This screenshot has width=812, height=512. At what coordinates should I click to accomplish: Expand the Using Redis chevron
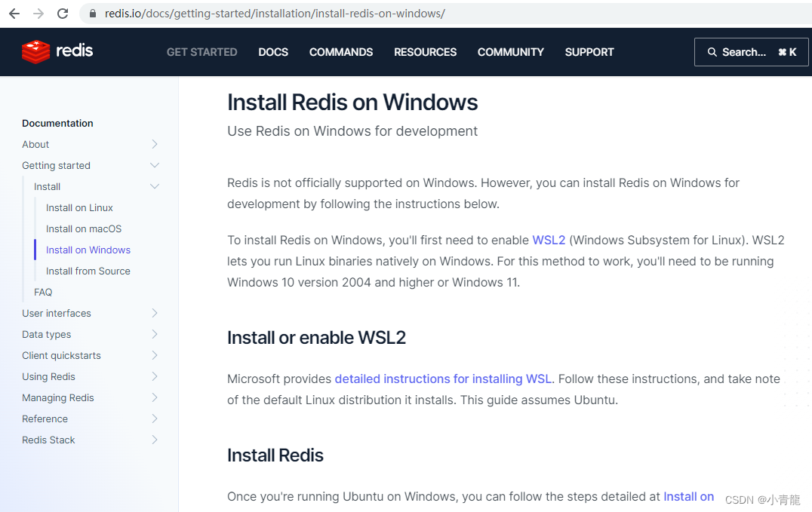point(154,377)
